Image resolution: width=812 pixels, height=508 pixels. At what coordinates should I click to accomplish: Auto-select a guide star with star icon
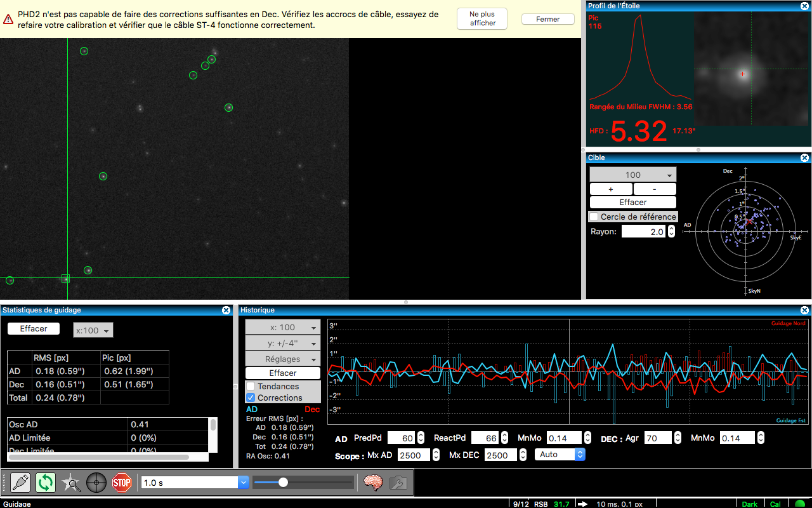(71, 483)
